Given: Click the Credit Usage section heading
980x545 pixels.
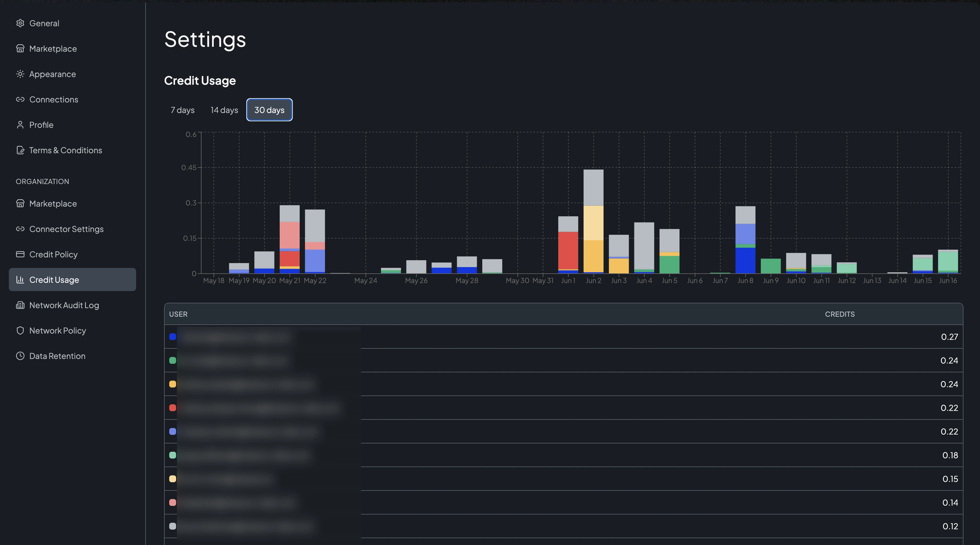Looking at the screenshot, I should (x=200, y=81).
